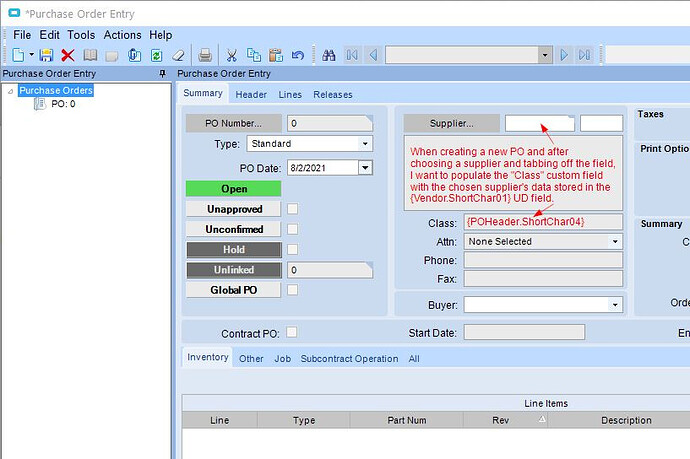Select the All line items tab
This screenshot has height=459, width=690.
[414, 359]
